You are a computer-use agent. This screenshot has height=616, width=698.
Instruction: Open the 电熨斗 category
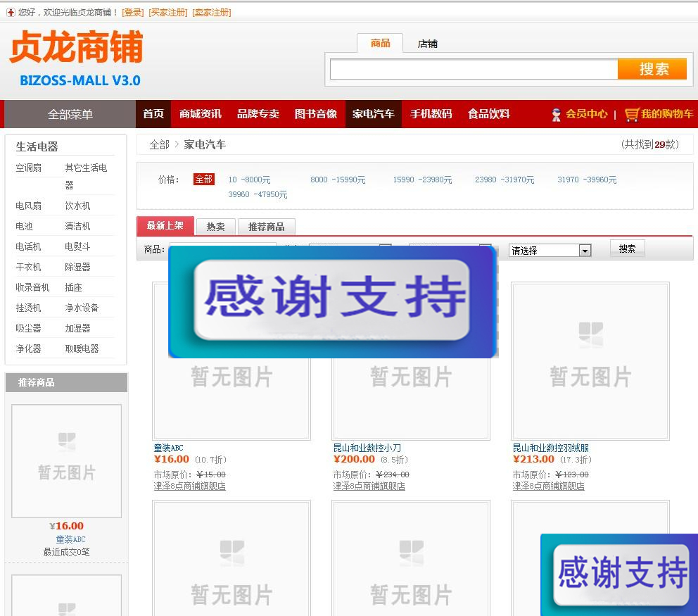click(77, 247)
